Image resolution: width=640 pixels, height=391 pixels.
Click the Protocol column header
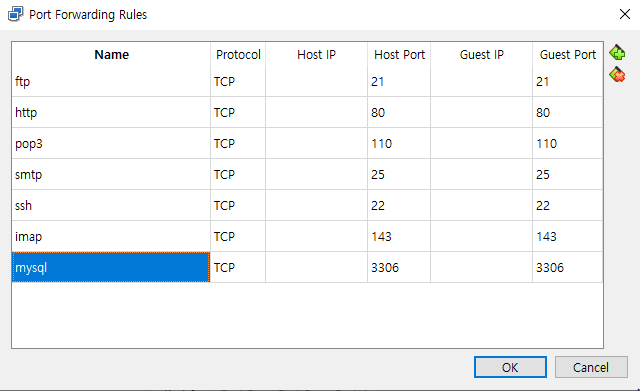pos(238,54)
